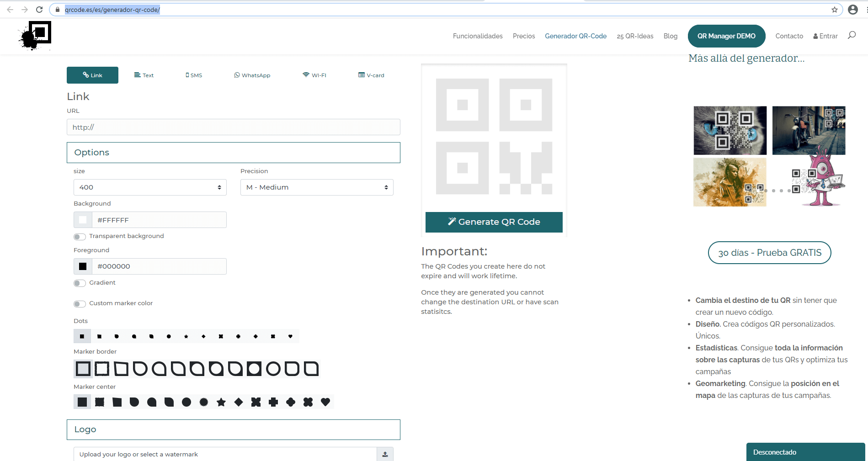Switch to the SMS tab
This screenshot has height=461, width=868.
[194, 75]
